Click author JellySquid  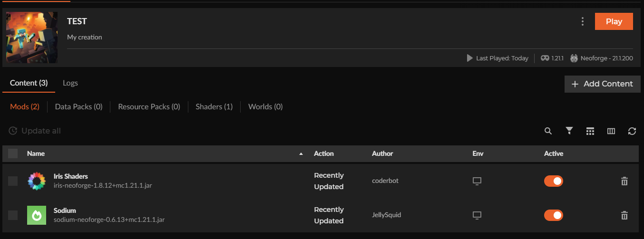click(x=387, y=215)
